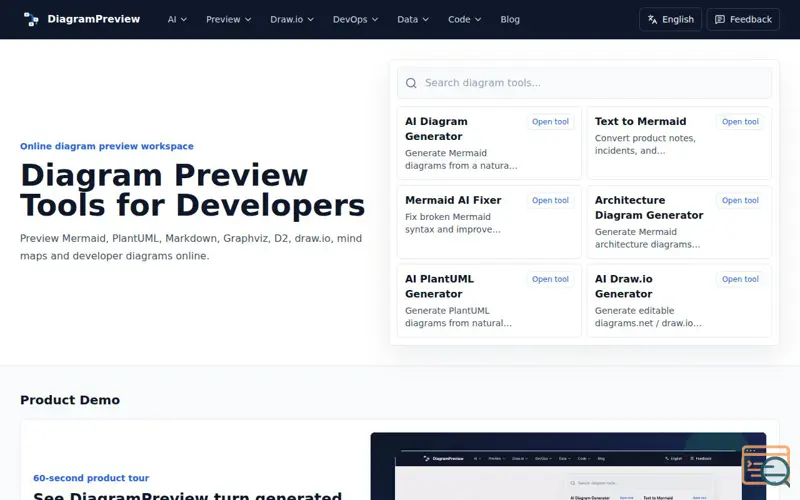Open the floating orange code search widget

(766, 466)
